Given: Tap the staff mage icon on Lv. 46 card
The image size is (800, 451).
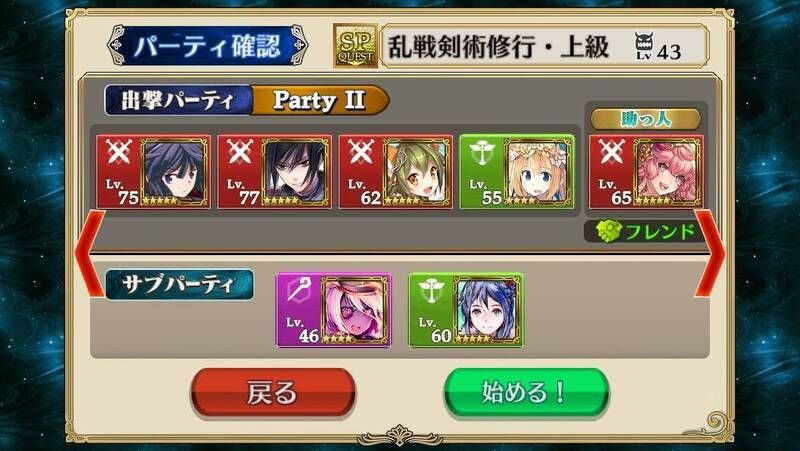Looking at the screenshot, I should tap(299, 290).
